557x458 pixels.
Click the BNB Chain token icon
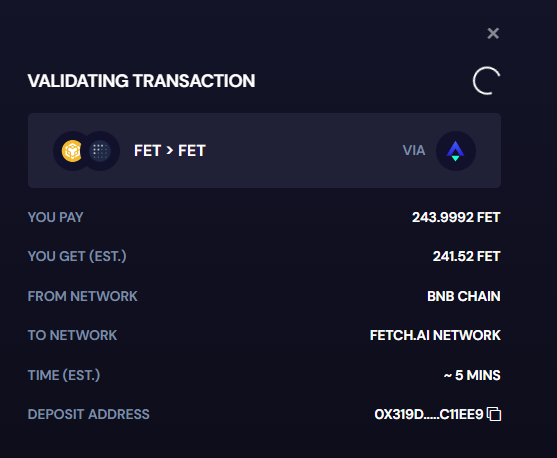(72, 151)
